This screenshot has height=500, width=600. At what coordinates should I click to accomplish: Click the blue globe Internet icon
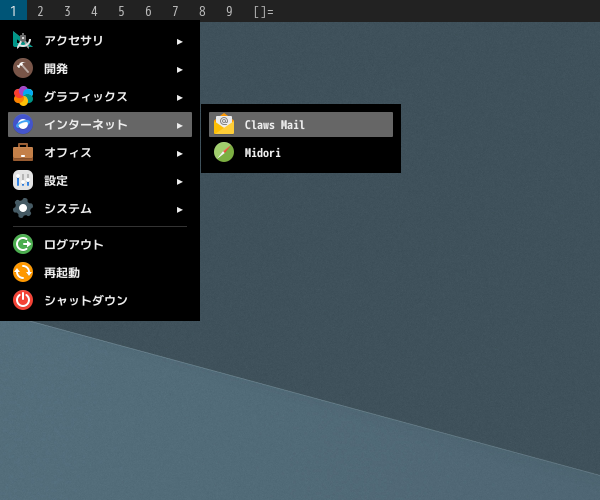tap(23, 124)
